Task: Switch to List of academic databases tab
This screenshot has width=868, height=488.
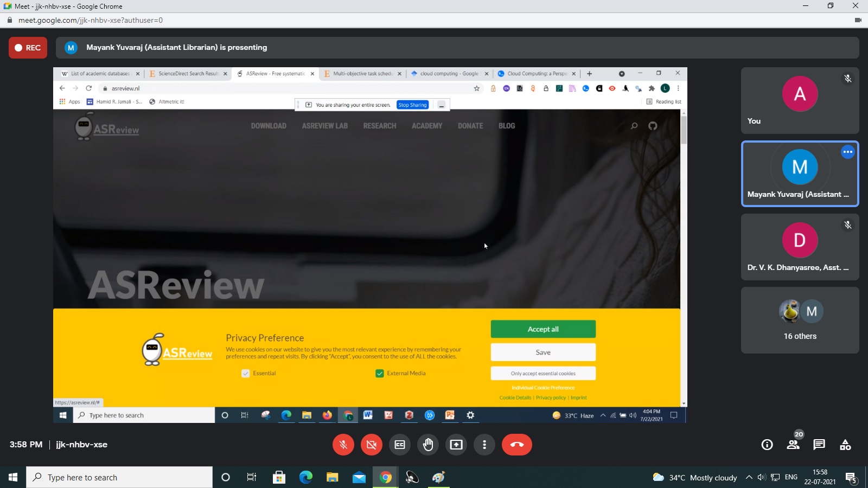Action: pyautogui.click(x=100, y=74)
